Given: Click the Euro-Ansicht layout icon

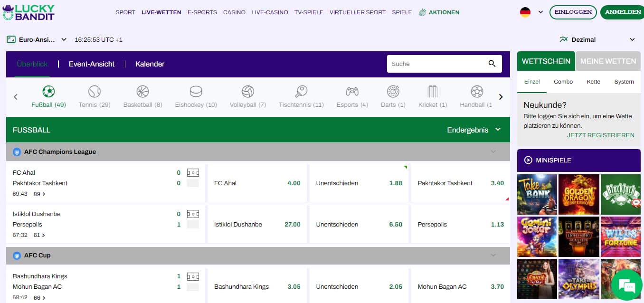Looking at the screenshot, I should tap(11, 39).
